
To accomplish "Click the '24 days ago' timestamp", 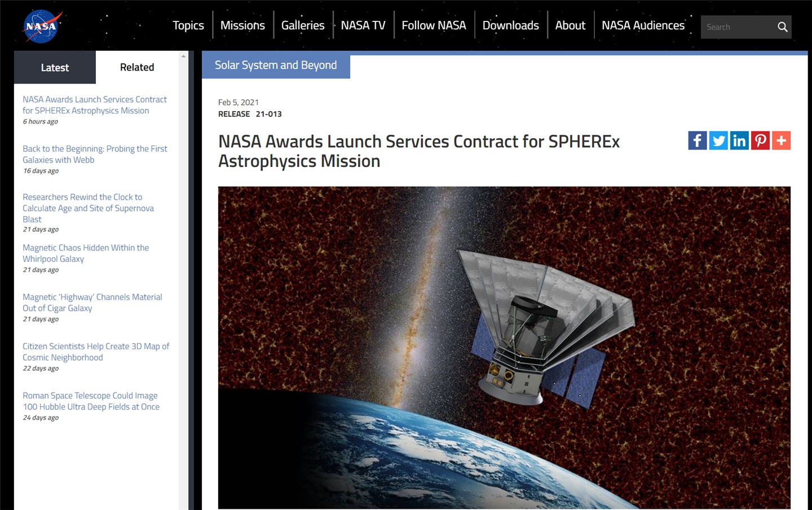I will pos(41,418).
